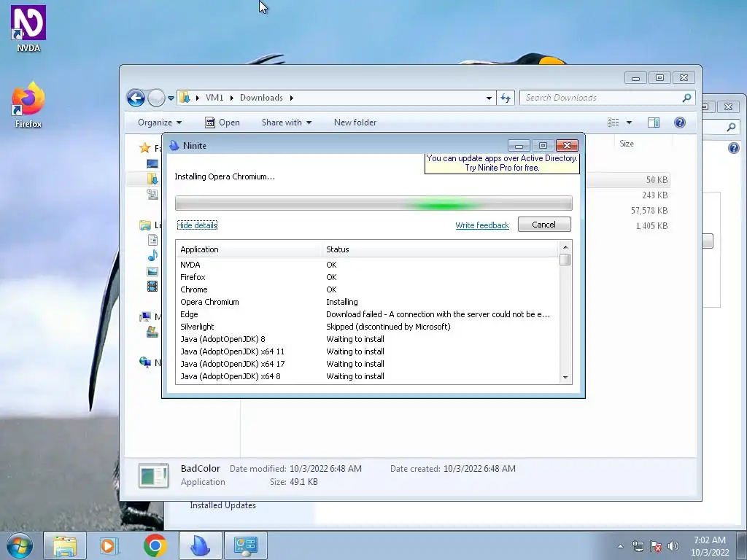Select the Silverlight skipped row
Screen dimensions: 747x560
point(367,327)
